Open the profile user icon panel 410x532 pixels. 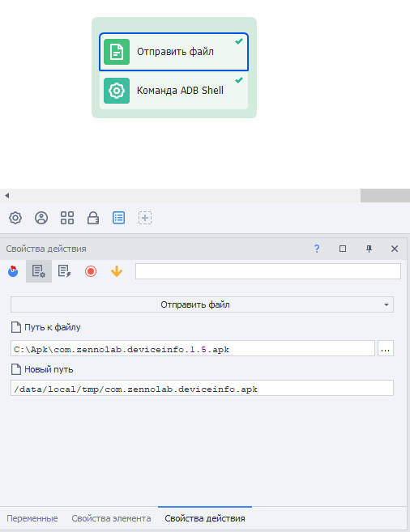[41, 218]
